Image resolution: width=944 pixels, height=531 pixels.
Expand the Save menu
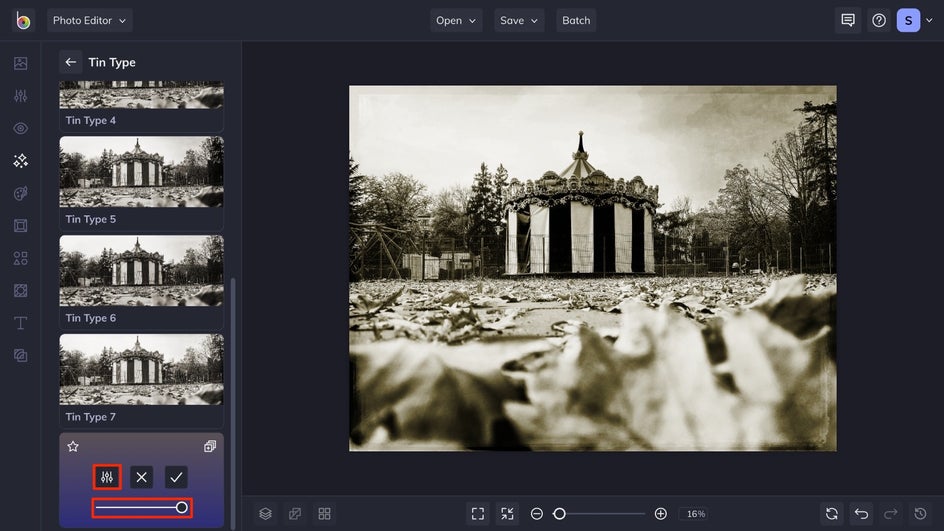point(519,20)
